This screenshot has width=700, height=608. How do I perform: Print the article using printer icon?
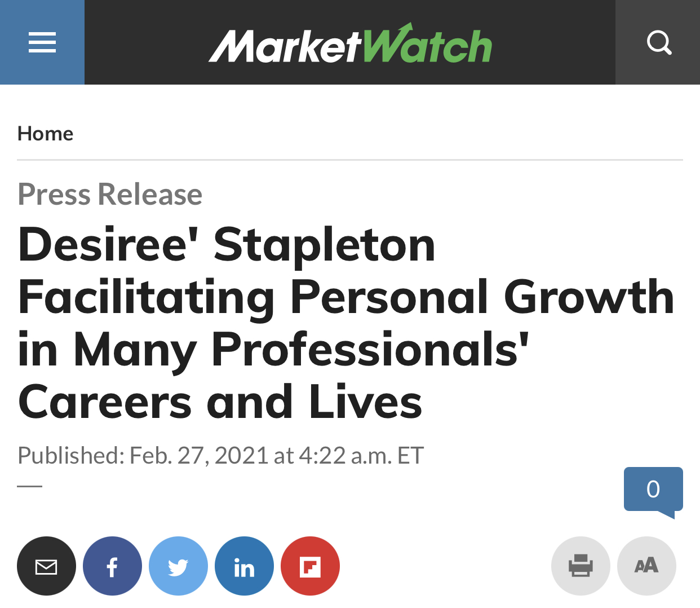[581, 566]
